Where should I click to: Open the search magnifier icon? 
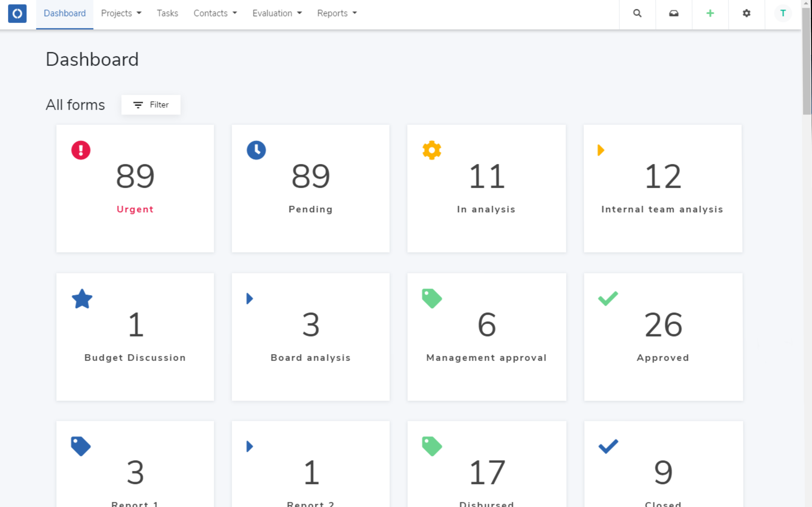pos(637,13)
